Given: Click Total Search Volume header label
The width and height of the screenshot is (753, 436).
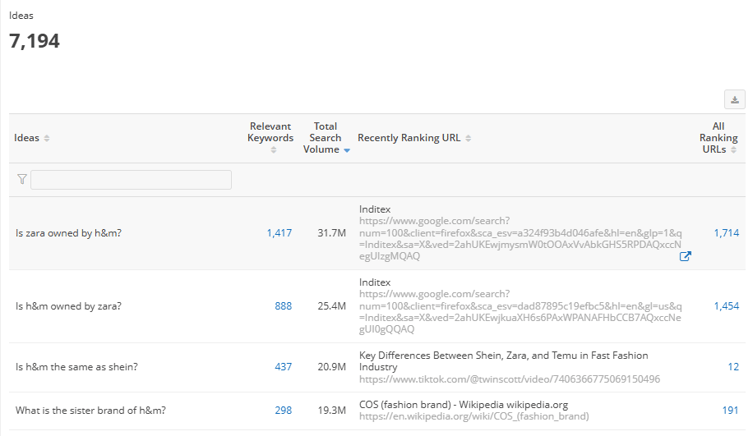Looking at the screenshot, I should 323,138.
